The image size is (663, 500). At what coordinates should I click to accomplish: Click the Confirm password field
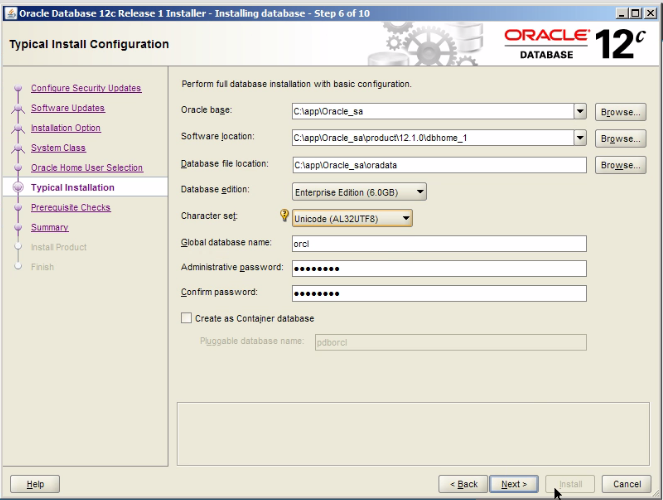tap(439, 293)
